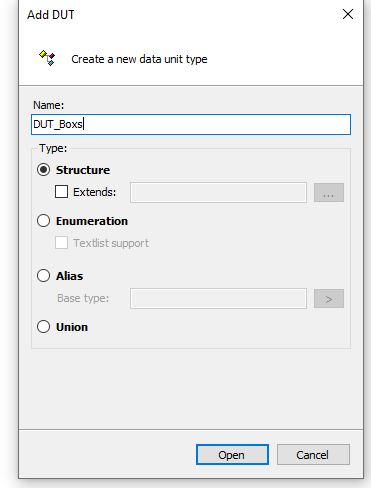
Task: Click the data unit type icon
Action: [x=47, y=58]
